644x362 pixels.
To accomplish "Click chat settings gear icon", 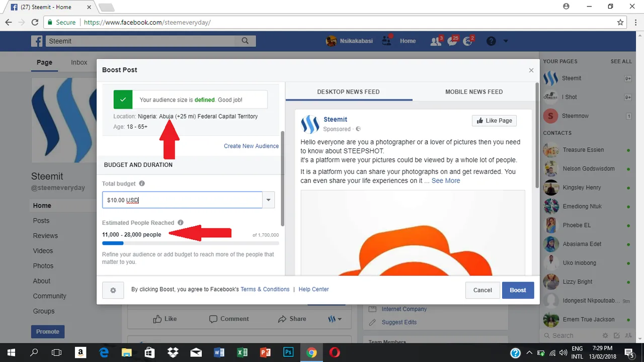I will 605,335.
